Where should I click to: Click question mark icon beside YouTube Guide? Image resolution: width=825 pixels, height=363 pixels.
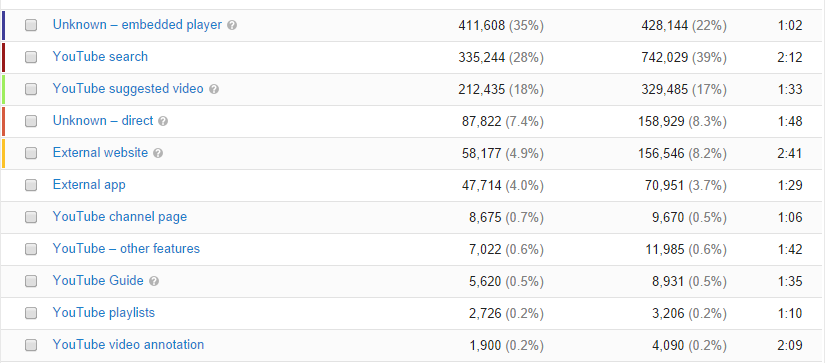tap(154, 281)
